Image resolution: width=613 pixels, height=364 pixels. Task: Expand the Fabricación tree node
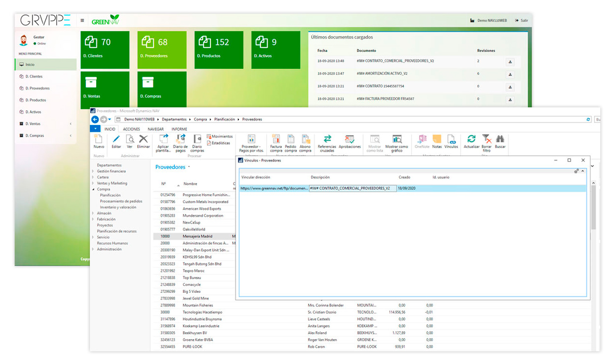[93, 219]
